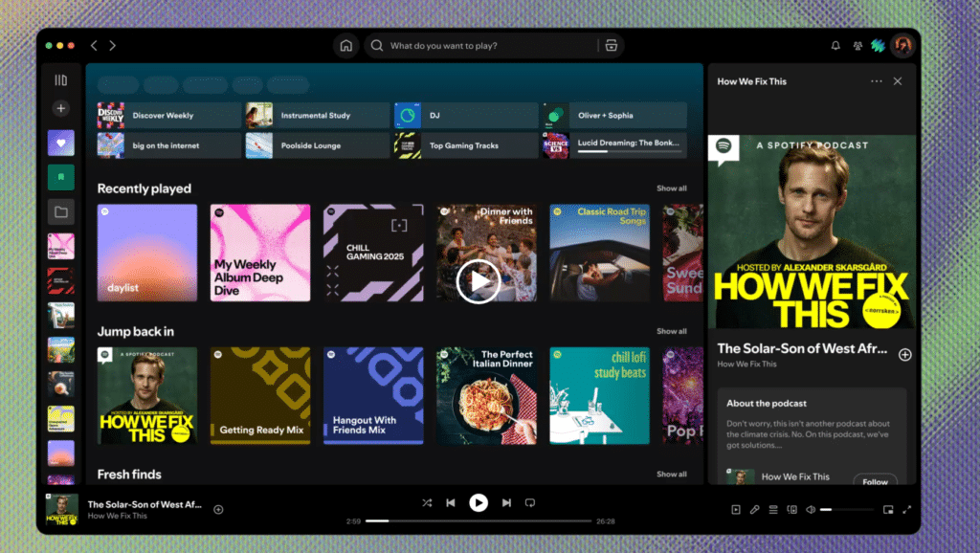980x553 pixels.
Task: Open chill lofi study beats card
Action: [x=599, y=396]
